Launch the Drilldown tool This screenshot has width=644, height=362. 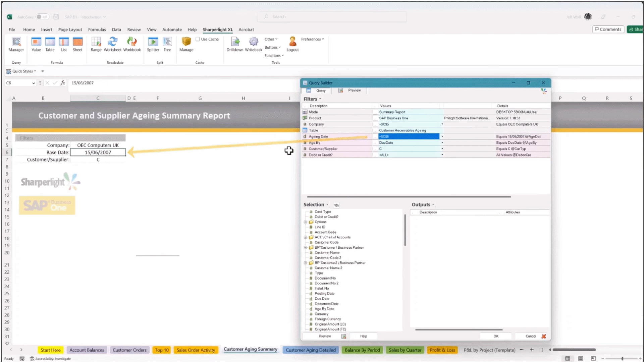coord(235,44)
